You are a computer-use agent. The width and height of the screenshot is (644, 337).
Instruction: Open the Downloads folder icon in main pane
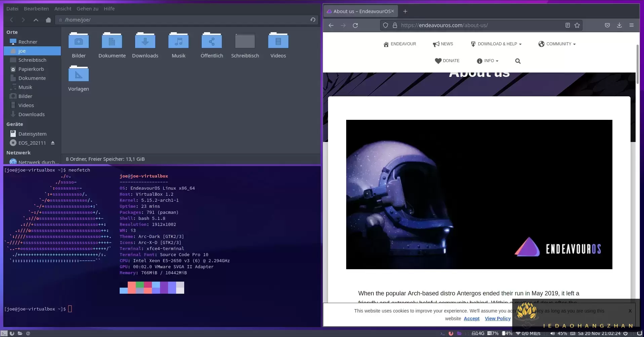(x=145, y=41)
